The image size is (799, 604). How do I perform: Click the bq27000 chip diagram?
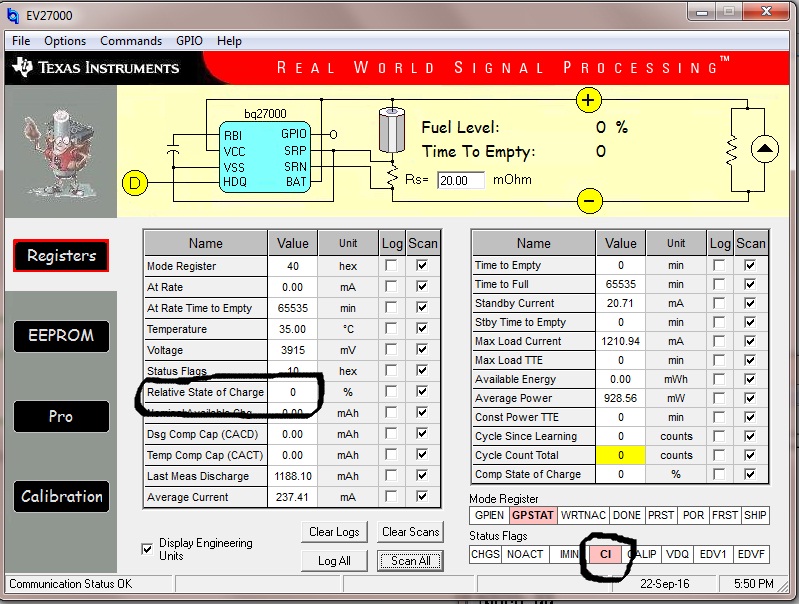[x=265, y=157]
